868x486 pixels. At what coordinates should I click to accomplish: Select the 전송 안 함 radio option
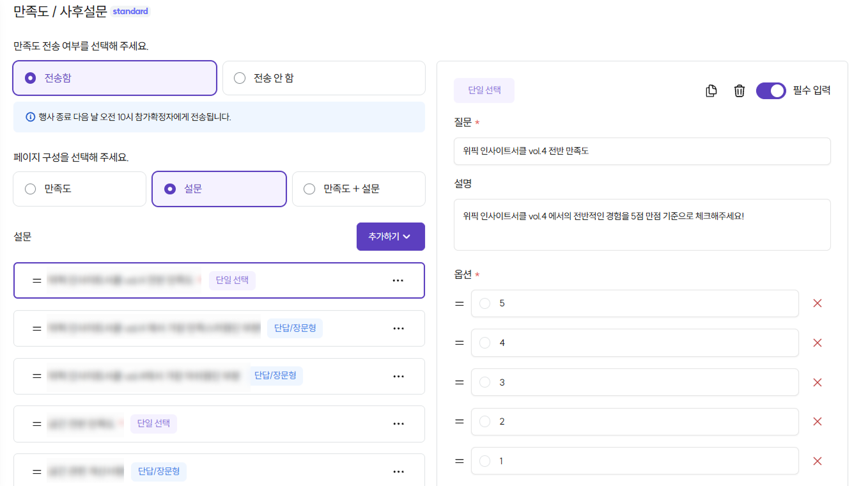pyautogui.click(x=240, y=78)
